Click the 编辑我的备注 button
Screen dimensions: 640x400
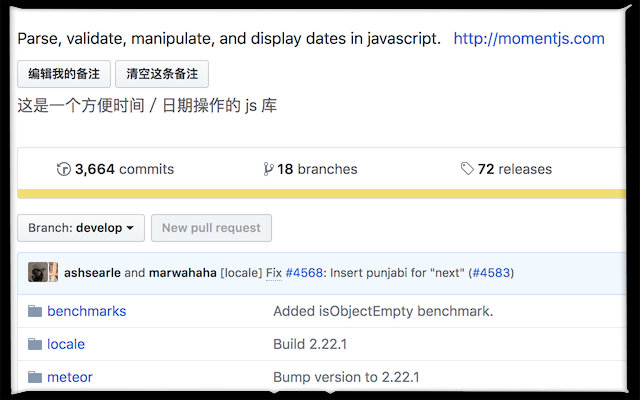64,74
